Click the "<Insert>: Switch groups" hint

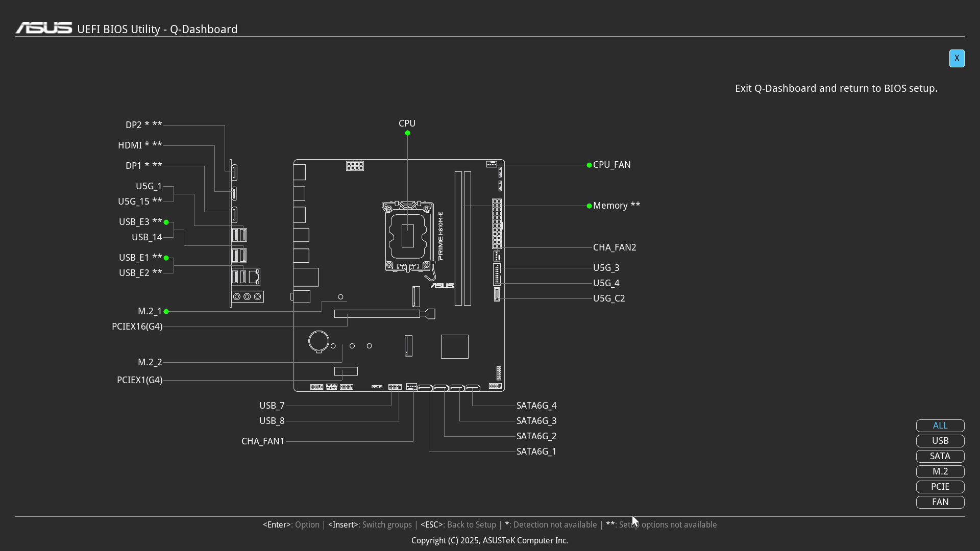point(370,525)
